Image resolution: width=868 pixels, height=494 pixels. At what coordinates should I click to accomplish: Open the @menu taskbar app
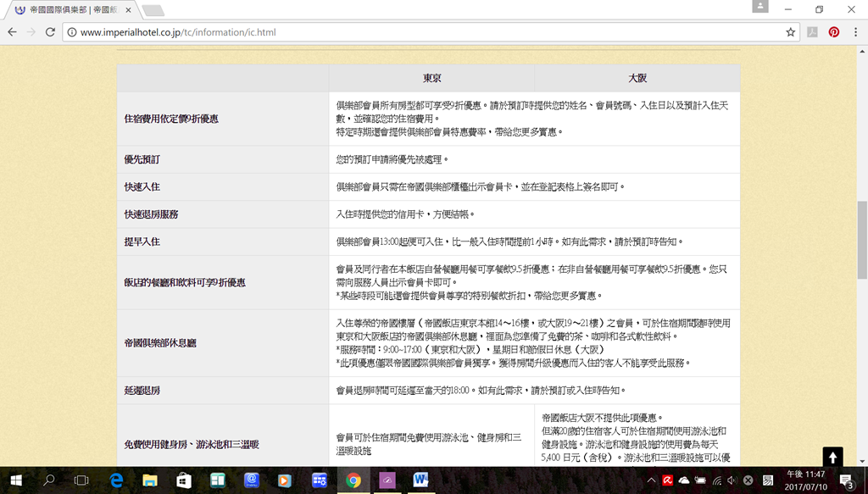pos(251,480)
